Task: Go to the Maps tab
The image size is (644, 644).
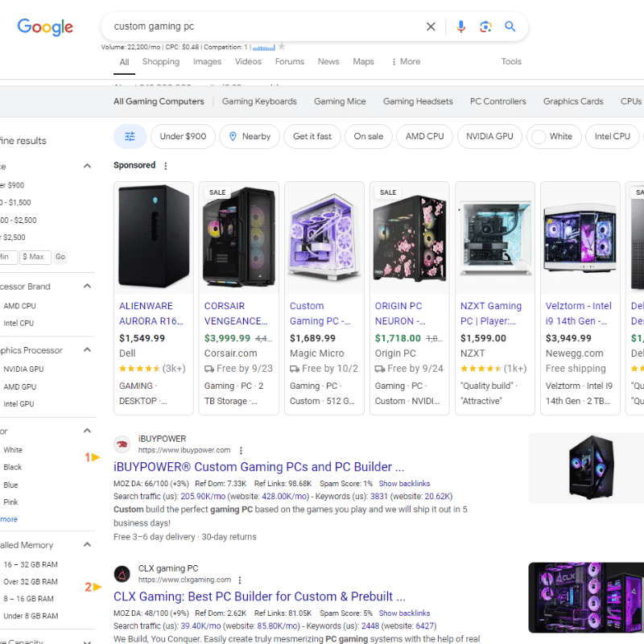Action: pyautogui.click(x=364, y=62)
